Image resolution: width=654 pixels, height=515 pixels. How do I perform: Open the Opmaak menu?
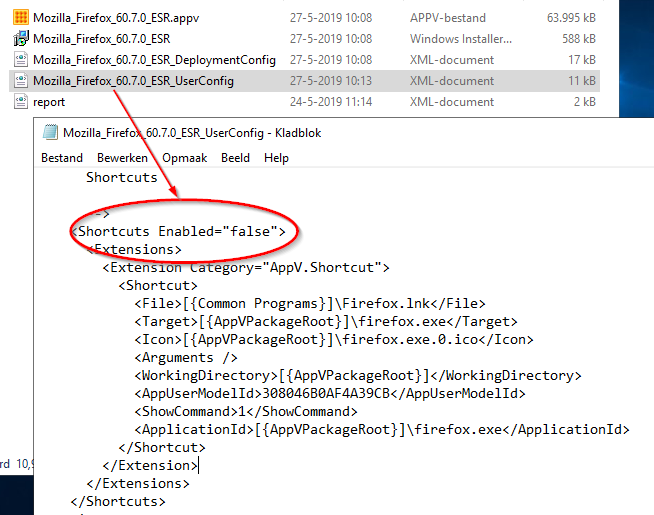(x=184, y=158)
